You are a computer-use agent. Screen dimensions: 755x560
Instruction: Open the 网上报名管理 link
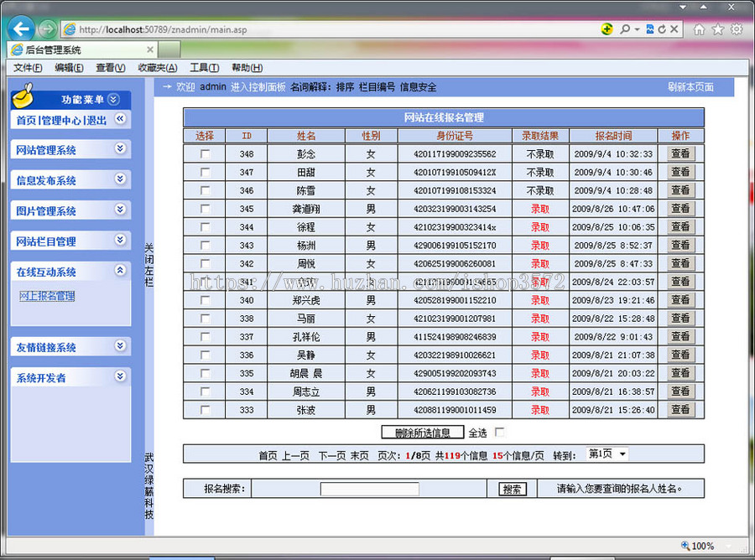coord(47,296)
